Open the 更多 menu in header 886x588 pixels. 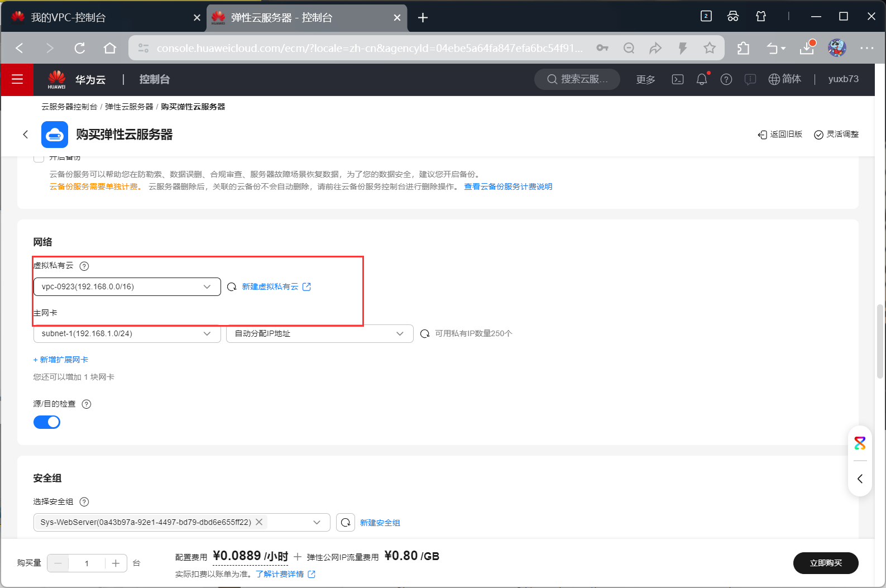(x=646, y=79)
